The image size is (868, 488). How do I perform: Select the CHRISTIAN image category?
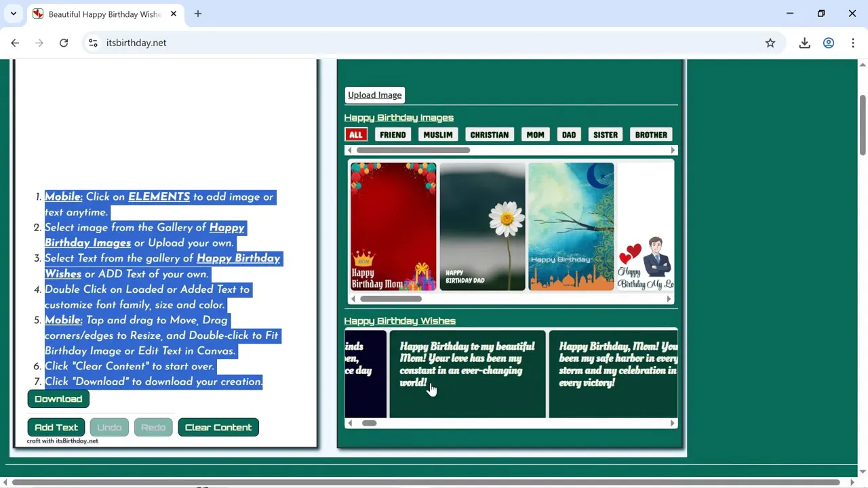(x=490, y=135)
